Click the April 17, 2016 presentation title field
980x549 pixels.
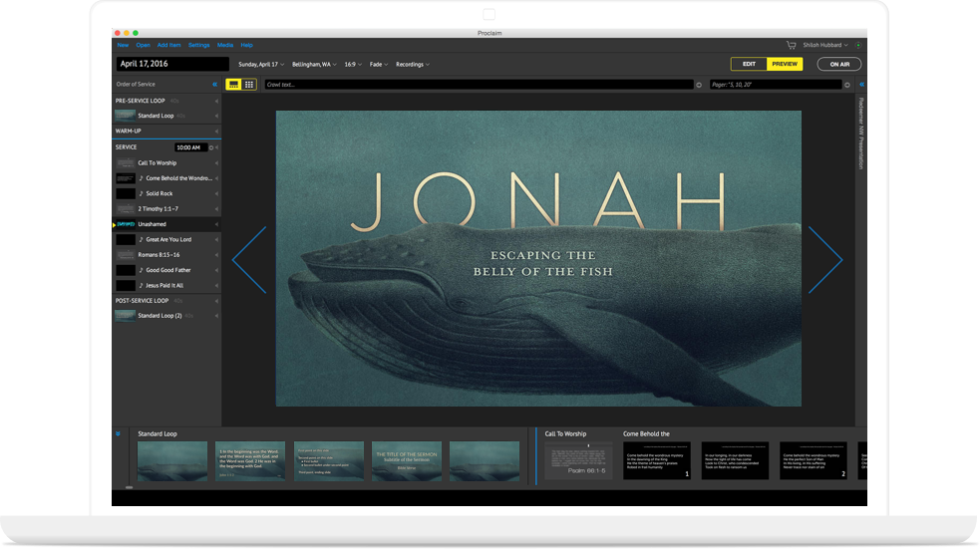pos(172,64)
